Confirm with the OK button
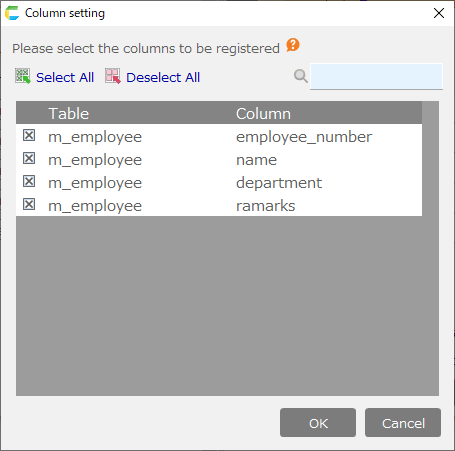 (x=318, y=423)
